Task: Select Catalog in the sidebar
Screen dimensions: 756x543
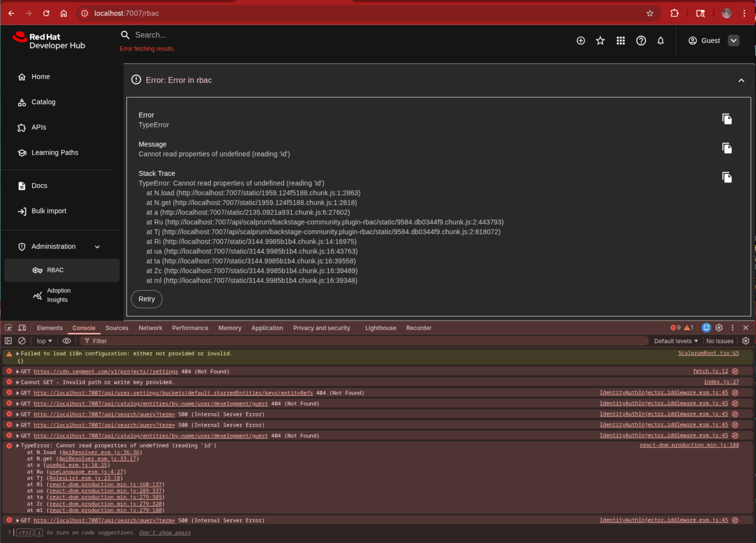Action: (x=43, y=102)
